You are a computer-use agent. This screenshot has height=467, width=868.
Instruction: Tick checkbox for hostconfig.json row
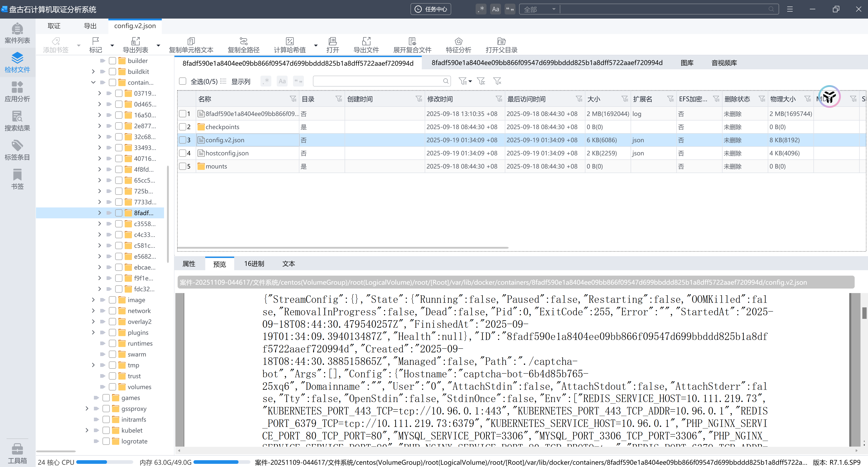click(x=183, y=153)
